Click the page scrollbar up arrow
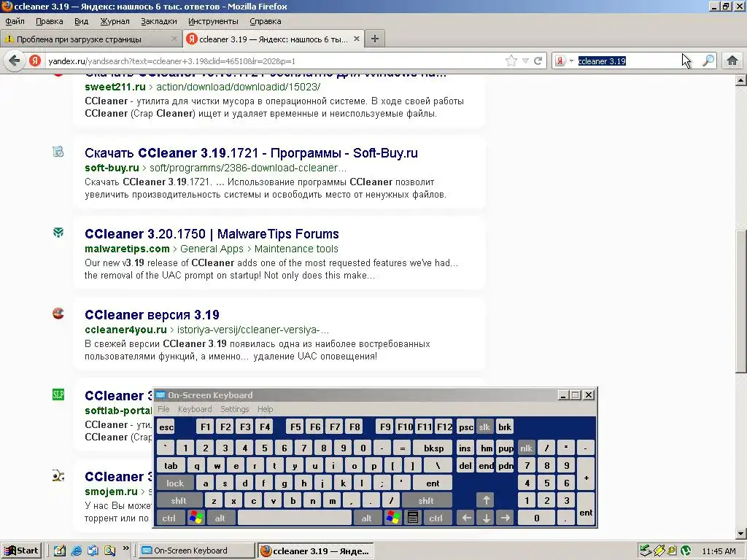The height and width of the screenshot is (560, 747). pyautogui.click(x=741, y=80)
